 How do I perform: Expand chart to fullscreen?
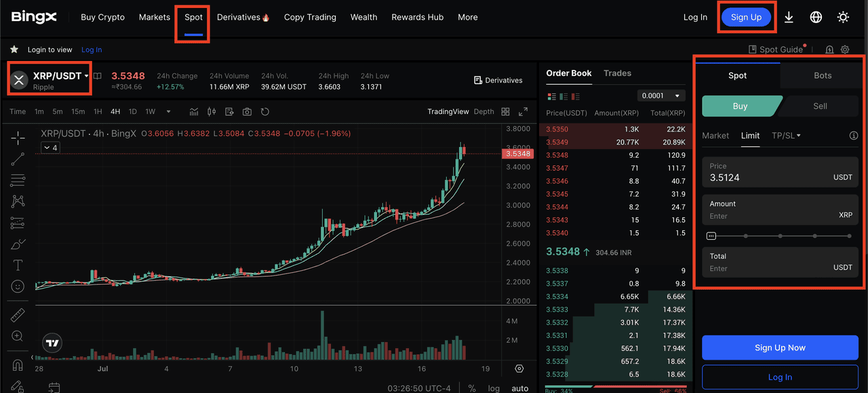coord(523,112)
